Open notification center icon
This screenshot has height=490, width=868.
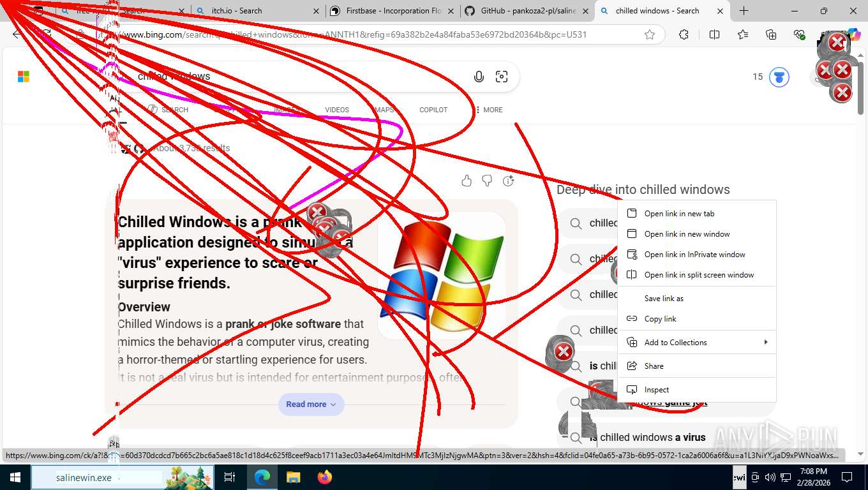coord(847,477)
